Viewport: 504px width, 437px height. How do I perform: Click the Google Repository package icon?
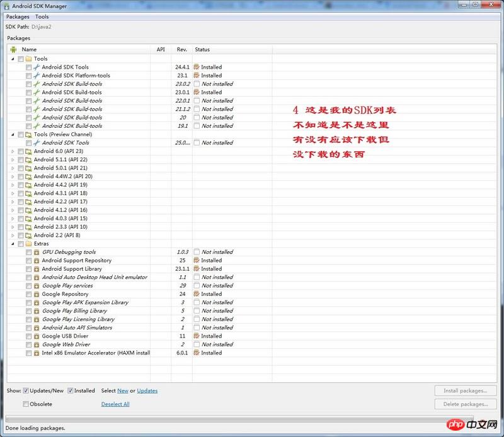(37, 294)
